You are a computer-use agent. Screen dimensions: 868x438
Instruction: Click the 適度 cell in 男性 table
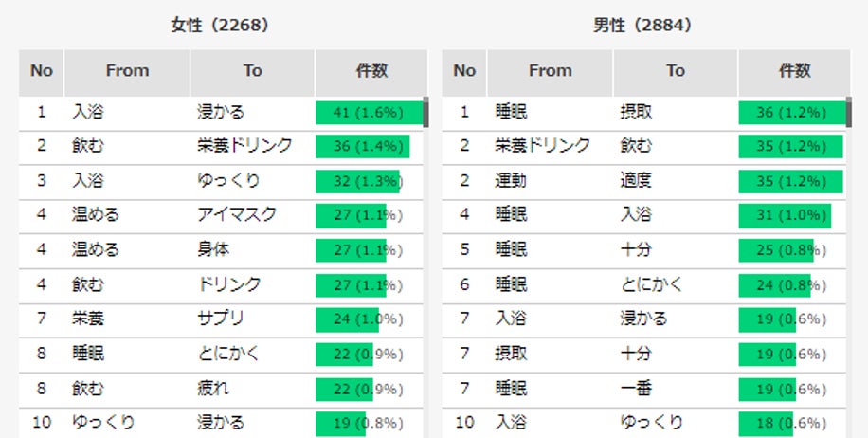click(x=635, y=181)
